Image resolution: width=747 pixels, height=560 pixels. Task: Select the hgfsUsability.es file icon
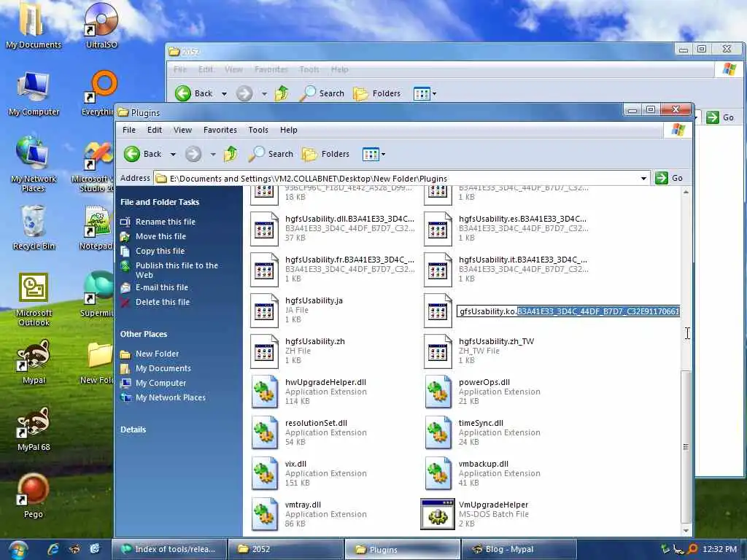(438, 229)
